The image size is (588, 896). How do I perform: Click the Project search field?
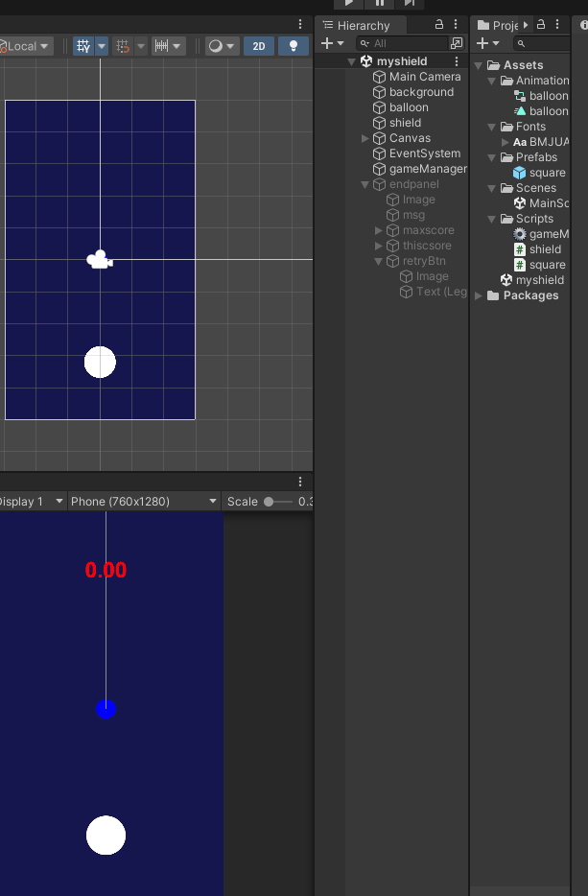coord(542,43)
